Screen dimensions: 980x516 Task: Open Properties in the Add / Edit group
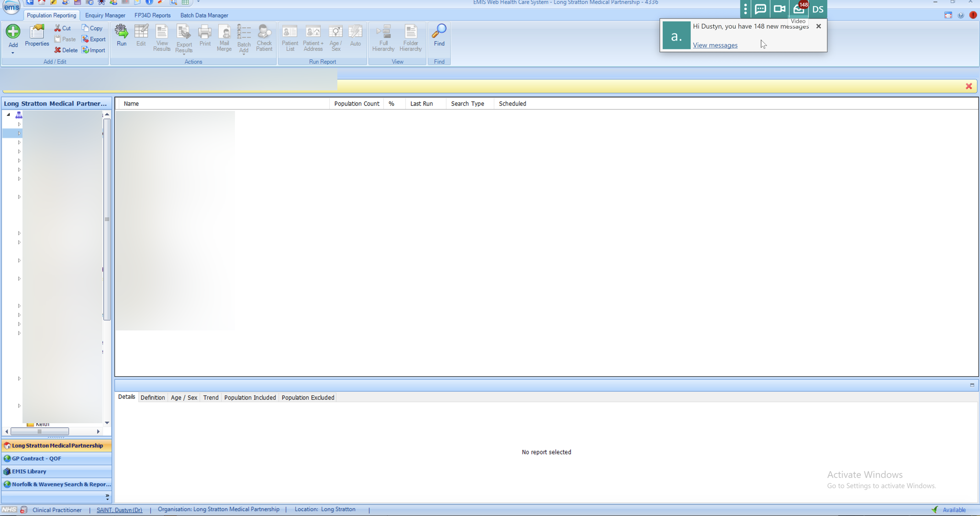pos(37,36)
